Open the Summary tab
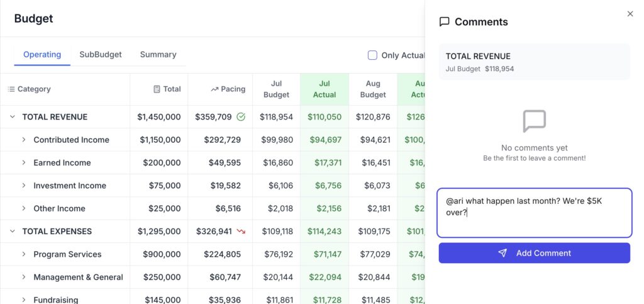The width and height of the screenshot is (644, 304). point(158,55)
